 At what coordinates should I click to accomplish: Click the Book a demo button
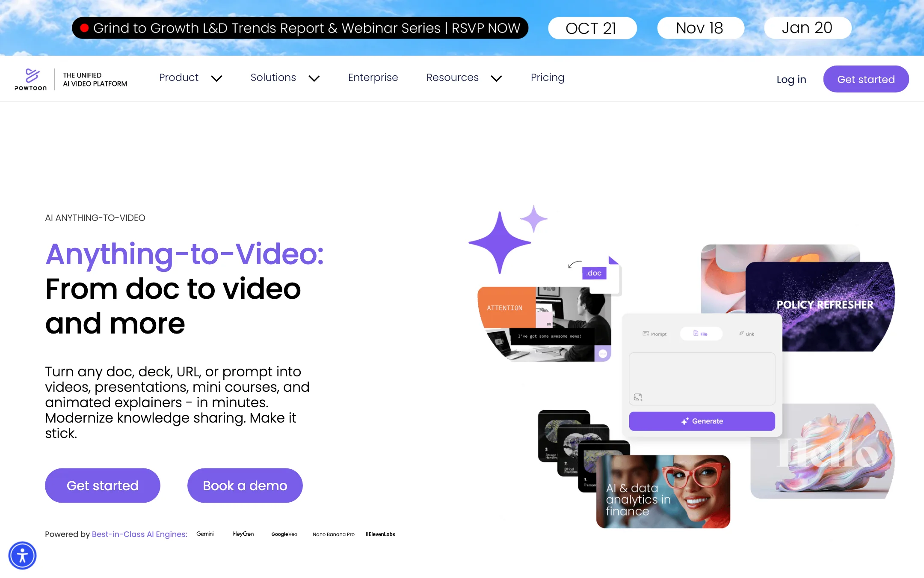point(245,486)
